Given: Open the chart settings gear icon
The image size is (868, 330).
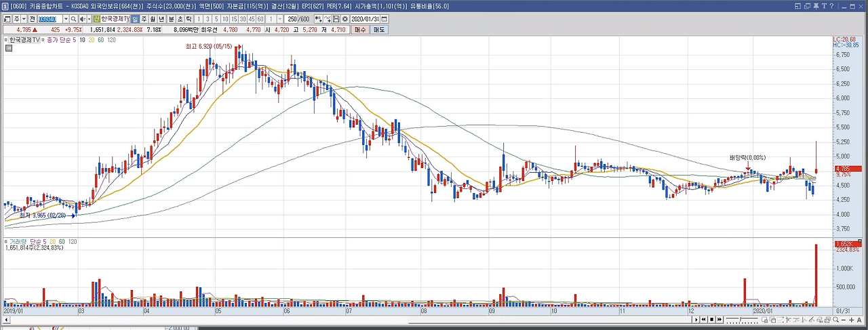Looking at the screenshot, I should tap(344, 19).
